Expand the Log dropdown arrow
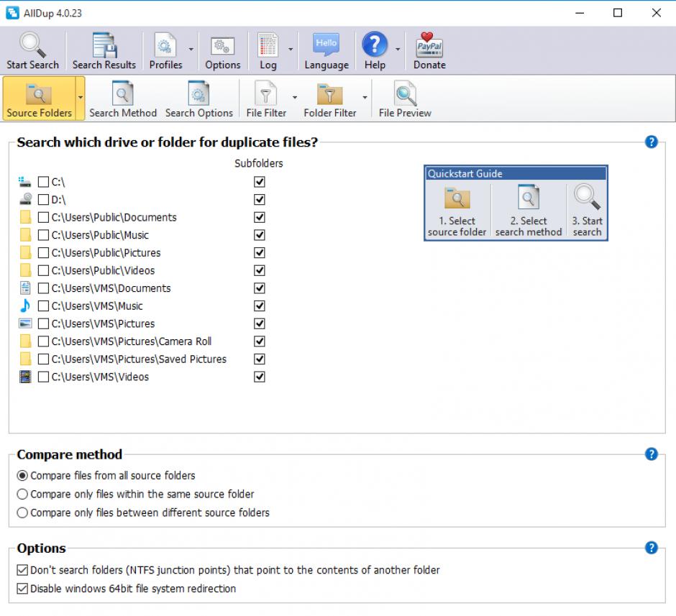This screenshot has width=676, height=616. coord(291,50)
